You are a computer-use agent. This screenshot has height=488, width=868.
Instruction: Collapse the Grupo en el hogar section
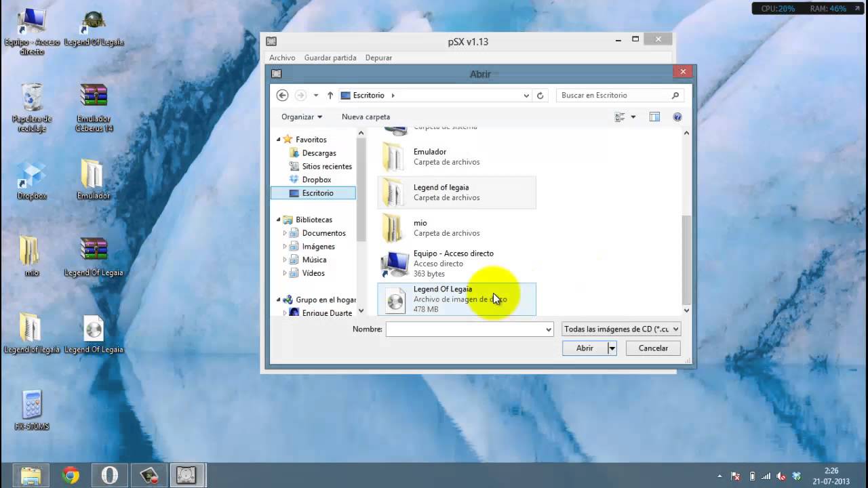[278, 300]
